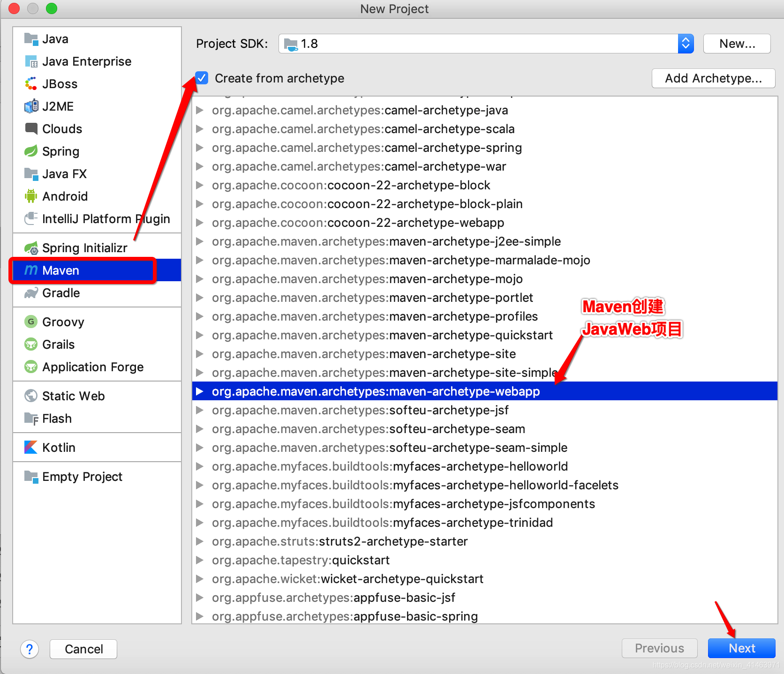Screen dimensions: 784x674
Task: Choose the Groovy G icon
Action: [31, 322]
